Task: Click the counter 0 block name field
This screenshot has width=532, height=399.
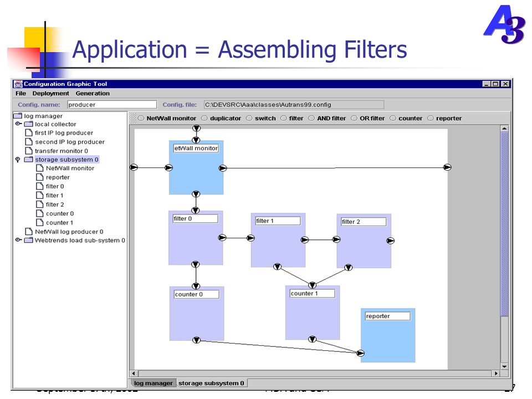Action: [196, 294]
